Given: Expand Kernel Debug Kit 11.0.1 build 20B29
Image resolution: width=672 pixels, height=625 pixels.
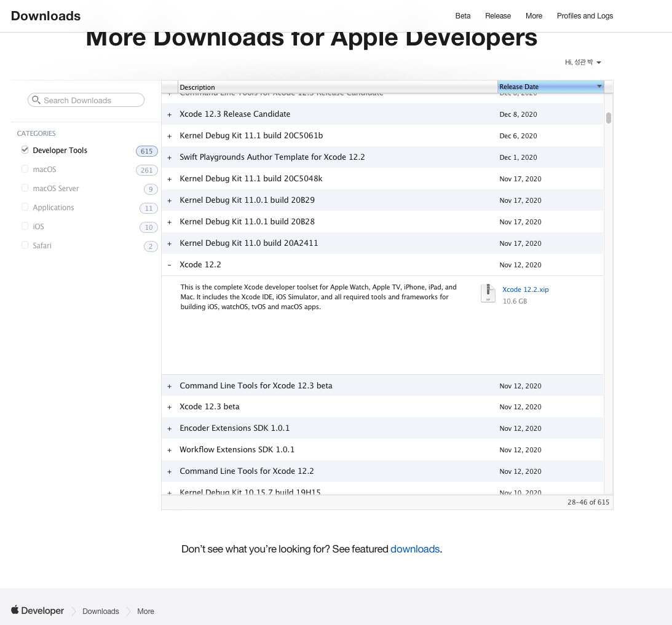Looking at the screenshot, I should click(x=169, y=200).
